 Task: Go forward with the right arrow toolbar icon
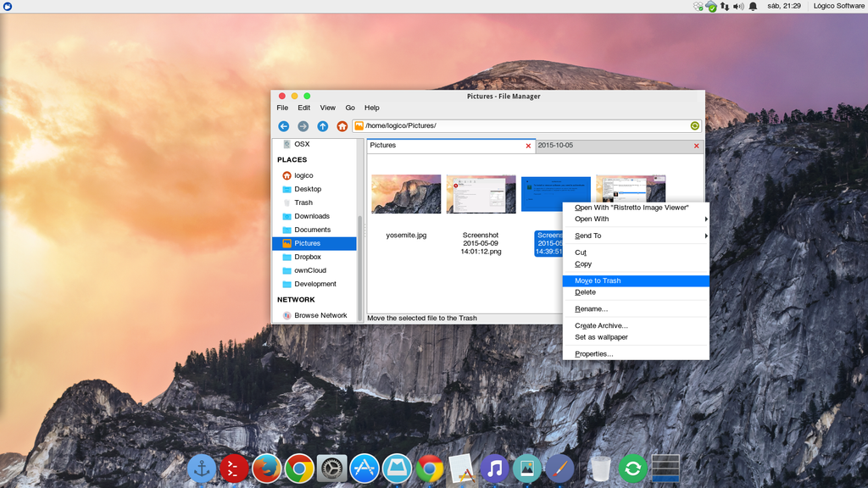click(x=303, y=126)
